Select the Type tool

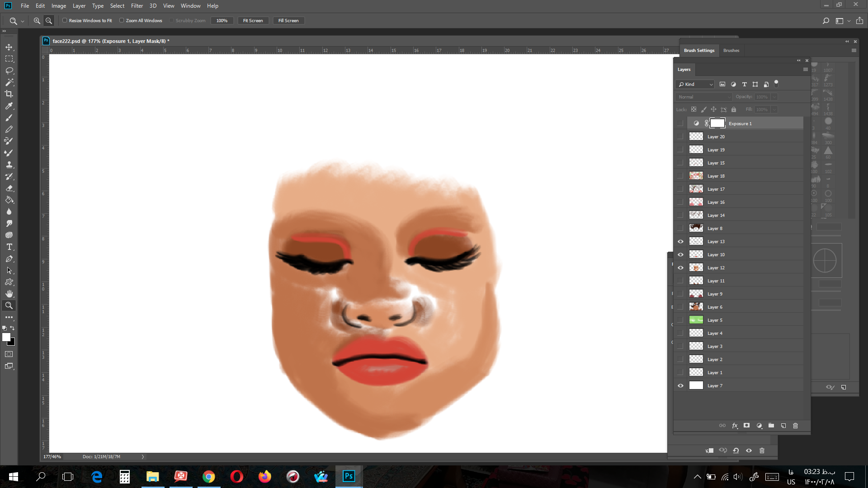pyautogui.click(x=9, y=247)
